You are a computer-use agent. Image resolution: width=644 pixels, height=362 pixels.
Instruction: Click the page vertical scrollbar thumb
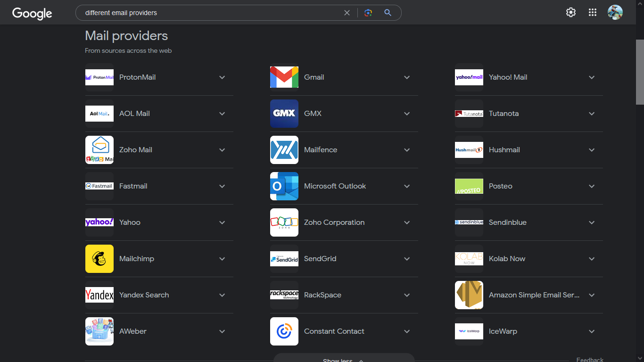(x=640, y=72)
